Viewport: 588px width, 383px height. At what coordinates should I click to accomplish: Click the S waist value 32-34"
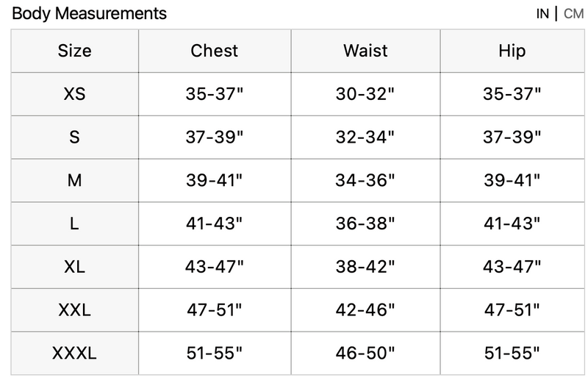coord(365,137)
